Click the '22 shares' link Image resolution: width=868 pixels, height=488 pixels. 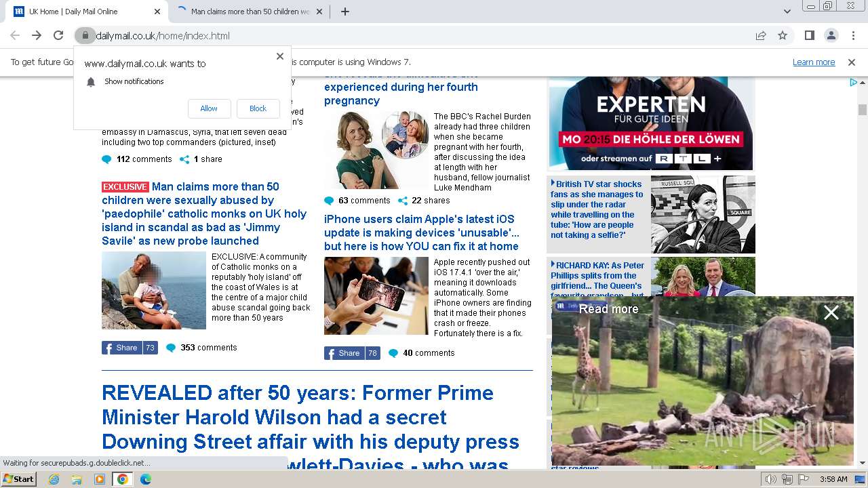tap(424, 201)
